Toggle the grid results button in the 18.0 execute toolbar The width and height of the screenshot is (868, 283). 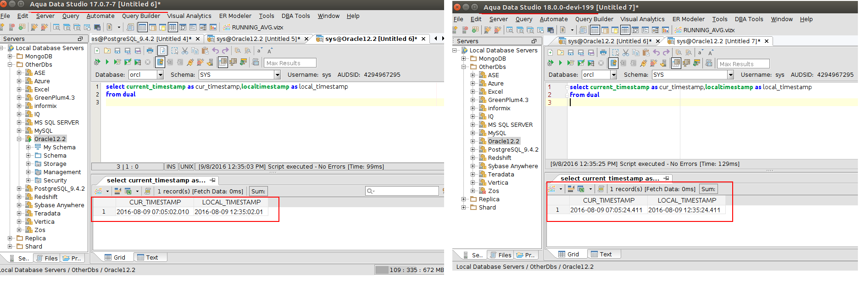(x=676, y=62)
